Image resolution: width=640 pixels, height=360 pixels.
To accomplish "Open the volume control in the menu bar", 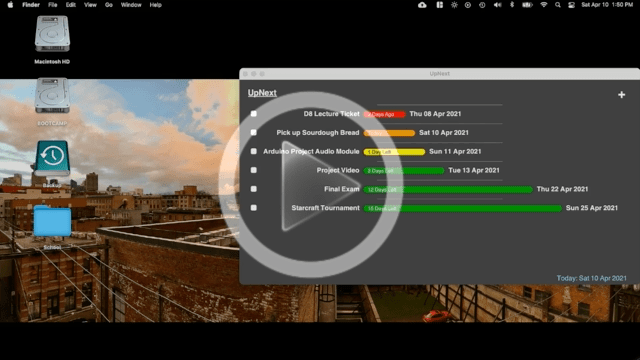I will click(x=497, y=5).
